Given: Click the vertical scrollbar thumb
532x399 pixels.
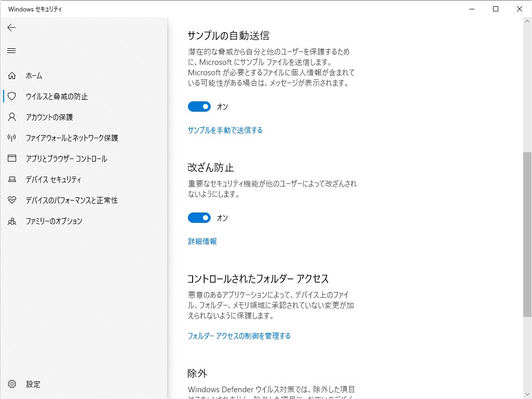Looking at the screenshot, I should pos(527,234).
